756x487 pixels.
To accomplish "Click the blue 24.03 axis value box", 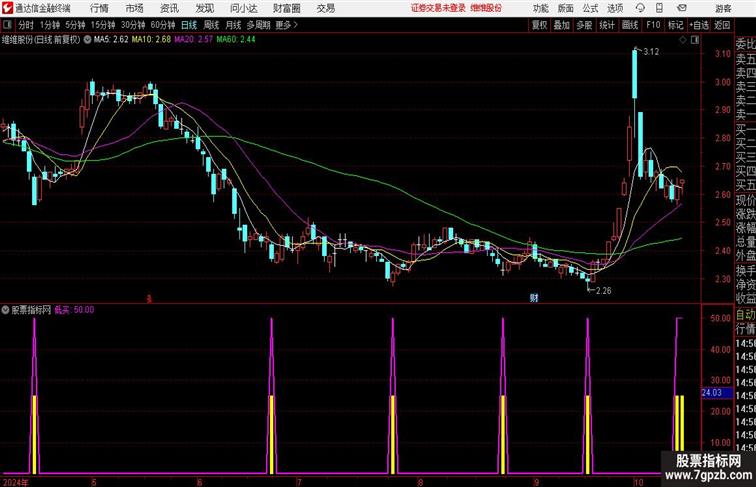I will (716, 393).
